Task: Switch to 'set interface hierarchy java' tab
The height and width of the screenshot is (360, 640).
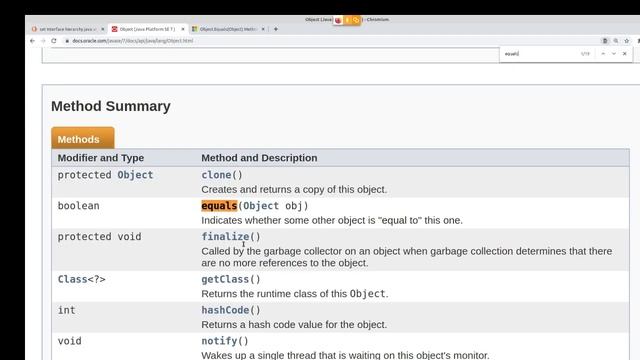Action: coord(67,29)
